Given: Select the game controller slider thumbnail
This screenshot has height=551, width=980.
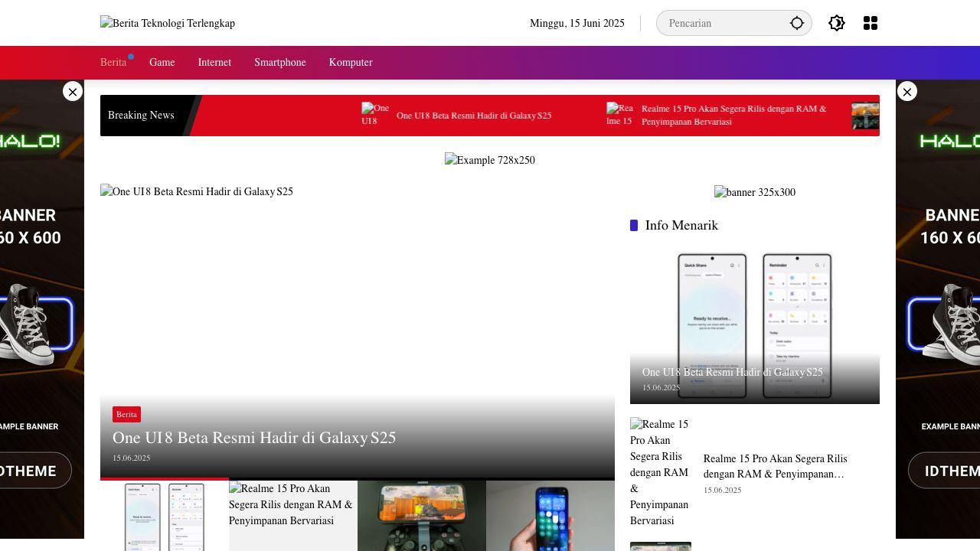Looking at the screenshot, I should click(422, 516).
